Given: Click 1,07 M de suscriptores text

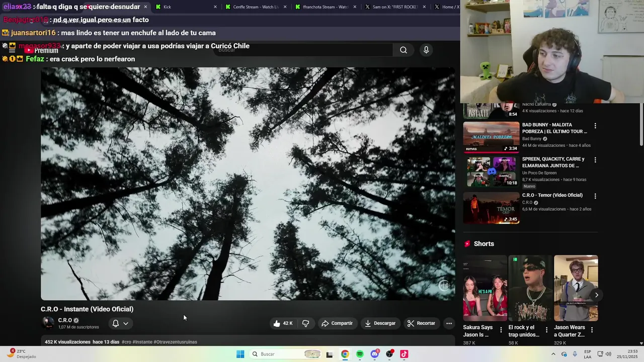Looking at the screenshot, I should [x=78, y=327].
